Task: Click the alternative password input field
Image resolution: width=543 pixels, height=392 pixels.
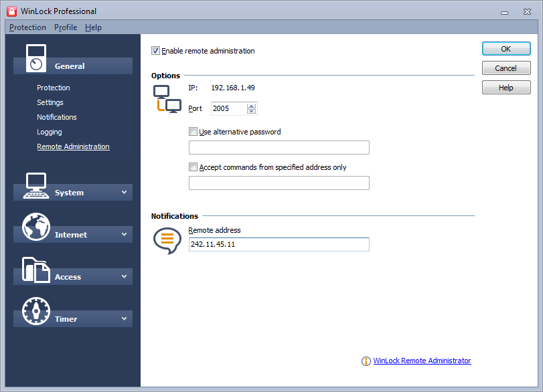Action: [x=279, y=147]
